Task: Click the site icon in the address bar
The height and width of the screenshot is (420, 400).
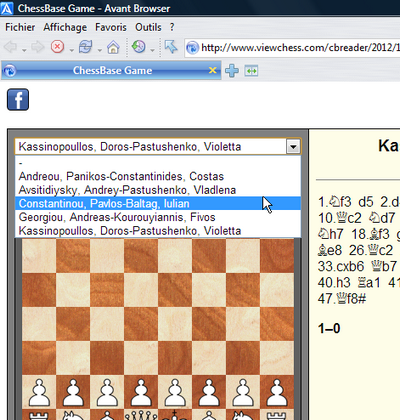Action: tap(192, 48)
